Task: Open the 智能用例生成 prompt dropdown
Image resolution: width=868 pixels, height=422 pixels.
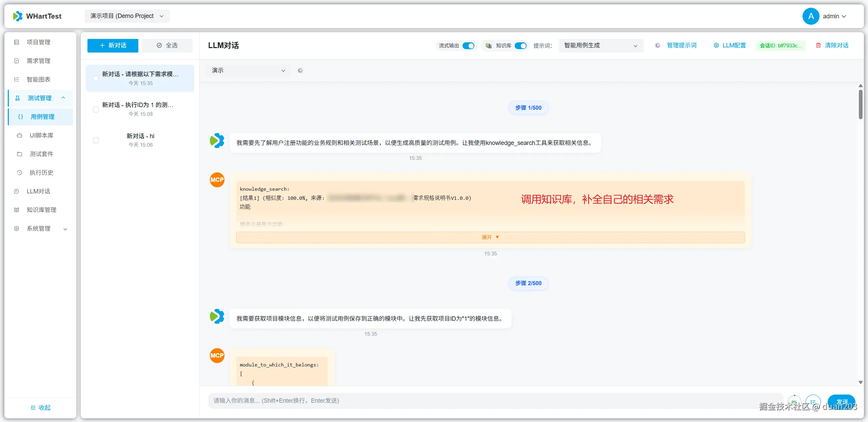Action: tap(600, 45)
